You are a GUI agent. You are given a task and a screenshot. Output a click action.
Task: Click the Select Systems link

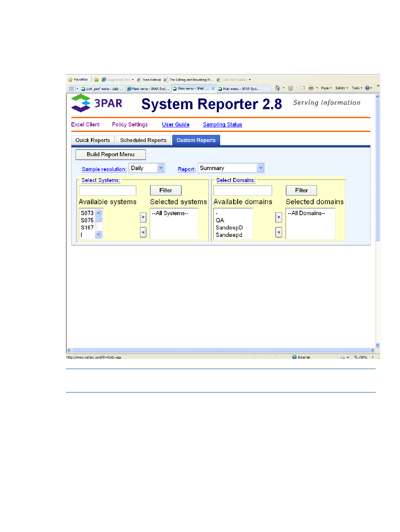pyautogui.click(x=101, y=180)
